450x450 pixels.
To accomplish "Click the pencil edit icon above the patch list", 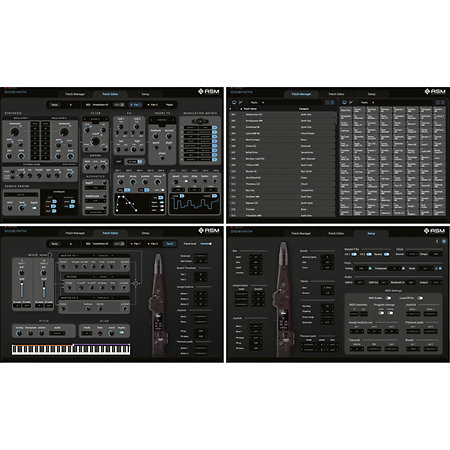I will coord(241,102).
